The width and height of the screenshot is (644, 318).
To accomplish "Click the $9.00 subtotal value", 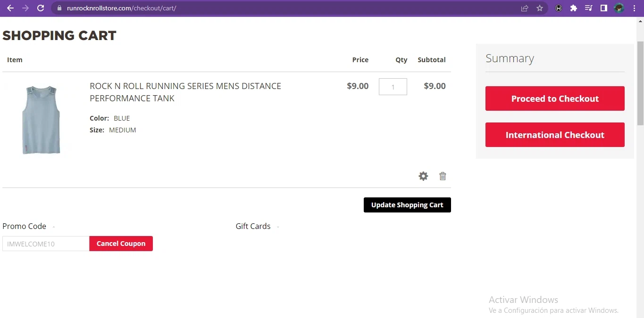I will 435,86.
